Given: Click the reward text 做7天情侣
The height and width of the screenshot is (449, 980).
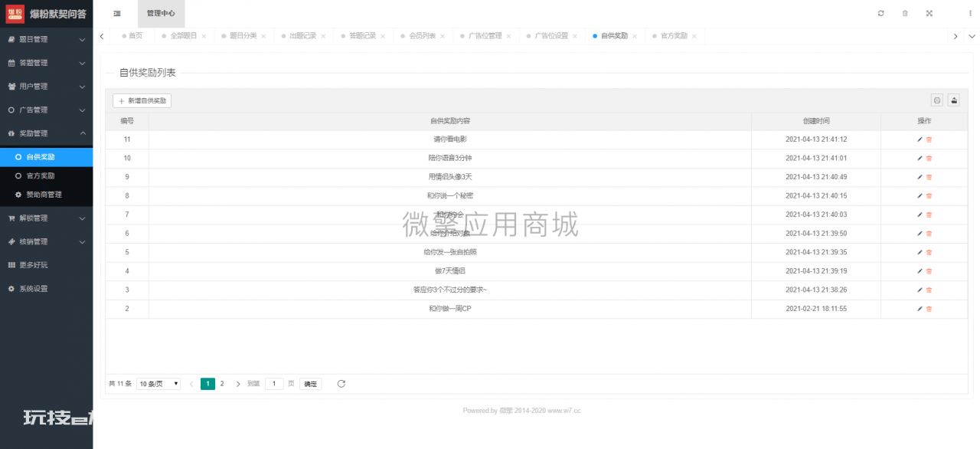Looking at the screenshot, I should pos(450,271).
